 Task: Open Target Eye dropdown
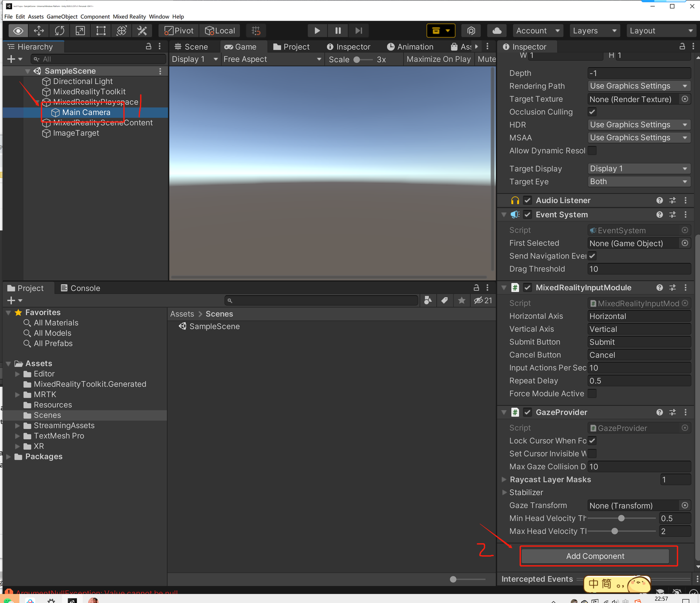click(639, 182)
